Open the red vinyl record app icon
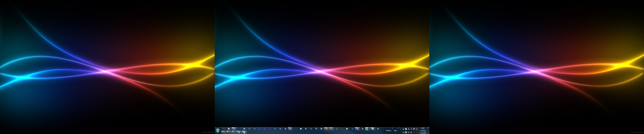 click(239, 129)
